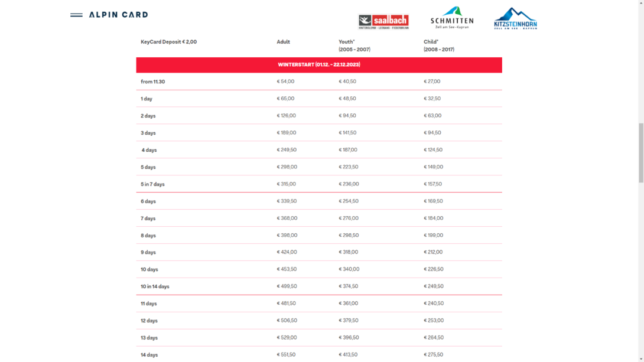Click the '10 in 14 days' row label
Viewport: 644px width, 362px height.
(155, 286)
